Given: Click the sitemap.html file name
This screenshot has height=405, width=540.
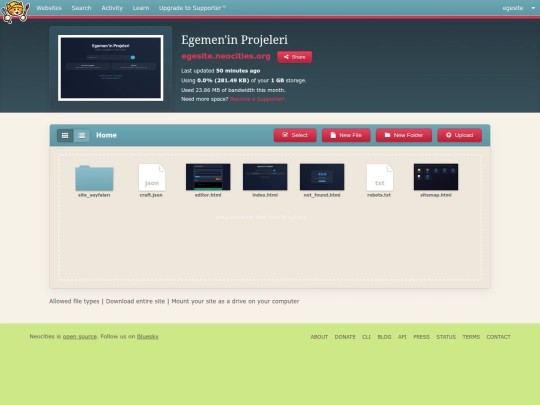Looking at the screenshot, I should (436, 195).
